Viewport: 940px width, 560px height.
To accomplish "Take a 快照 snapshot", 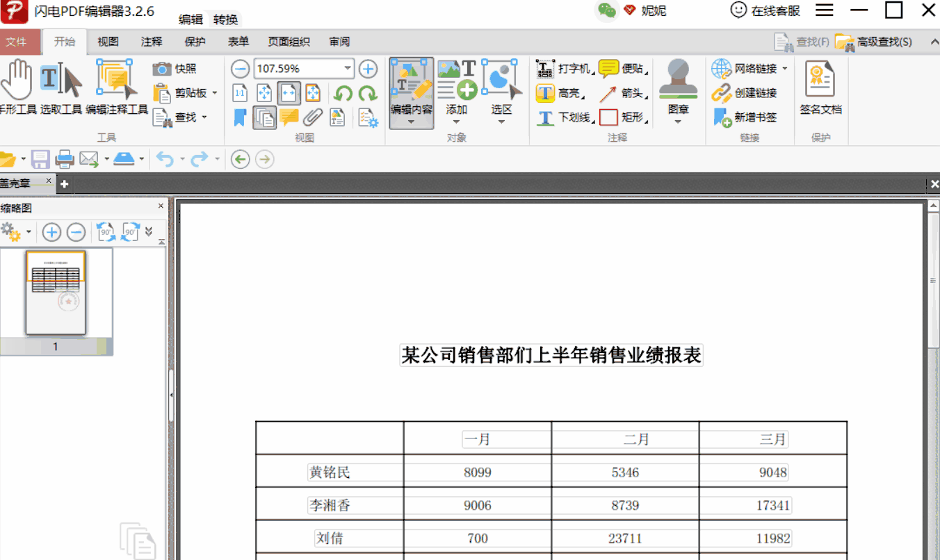I will click(175, 69).
